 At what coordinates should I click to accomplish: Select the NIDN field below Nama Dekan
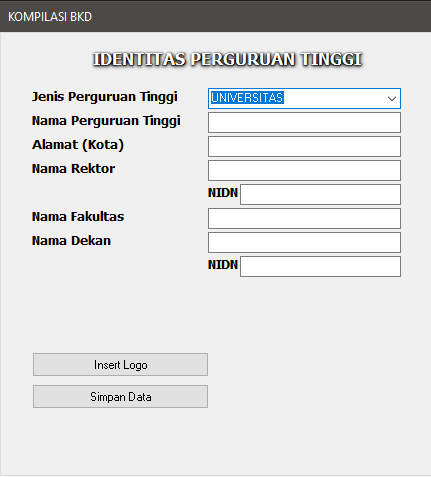(x=320, y=266)
